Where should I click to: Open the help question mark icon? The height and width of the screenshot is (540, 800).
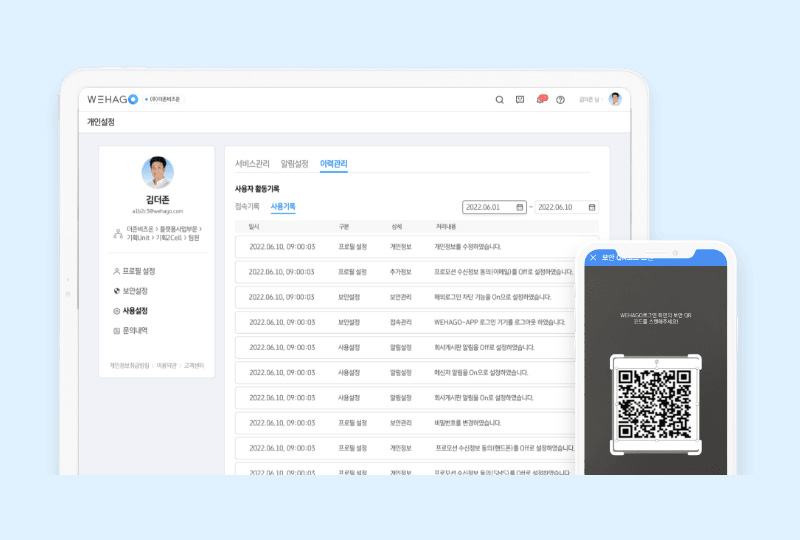[x=560, y=100]
